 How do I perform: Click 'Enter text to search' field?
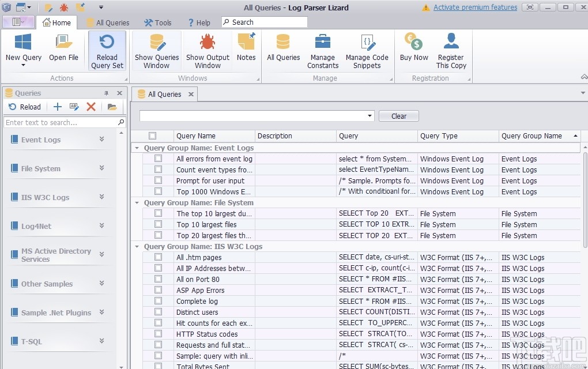(61, 122)
